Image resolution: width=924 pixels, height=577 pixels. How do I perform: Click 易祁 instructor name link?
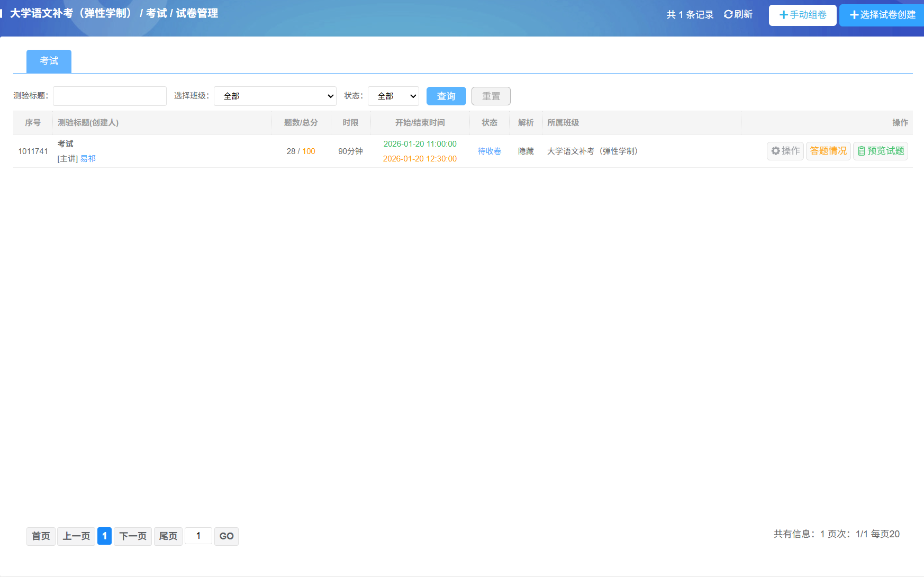(x=88, y=158)
